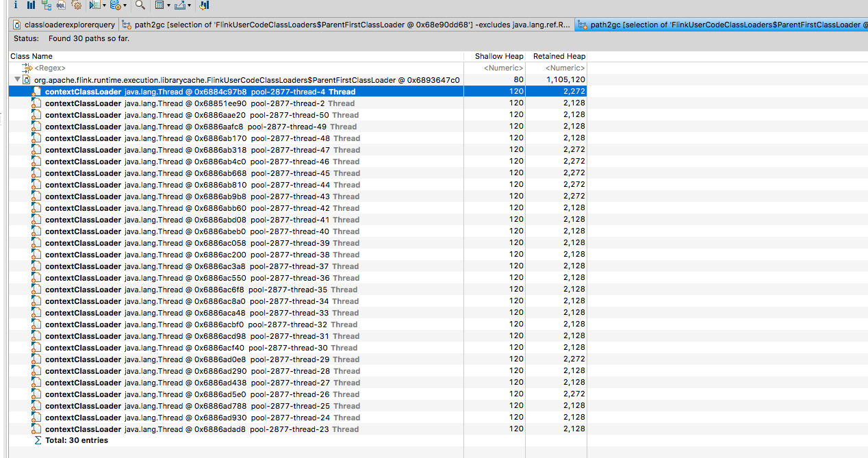Click the Run Expert System Test icon
Viewport: 868px width, 458px height.
point(94,5)
